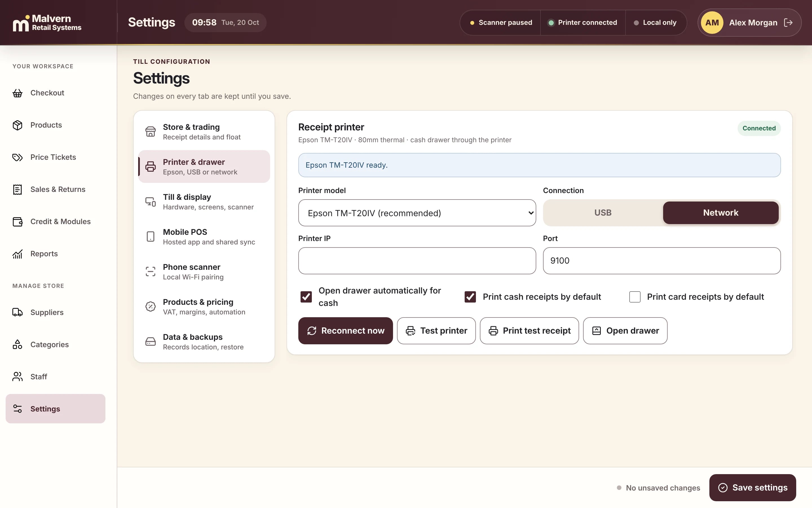Click the Categories shapes icon
The image size is (812, 508).
pos(17,345)
